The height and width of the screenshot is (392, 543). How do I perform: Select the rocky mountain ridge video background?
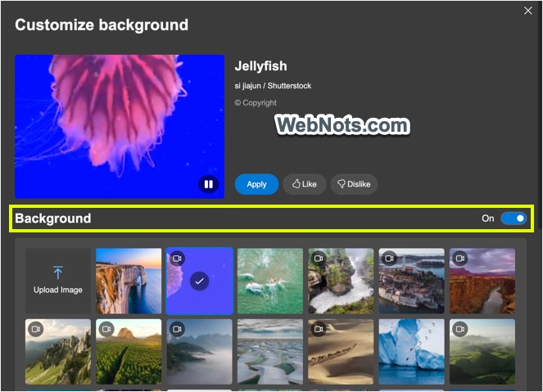click(x=57, y=352)
